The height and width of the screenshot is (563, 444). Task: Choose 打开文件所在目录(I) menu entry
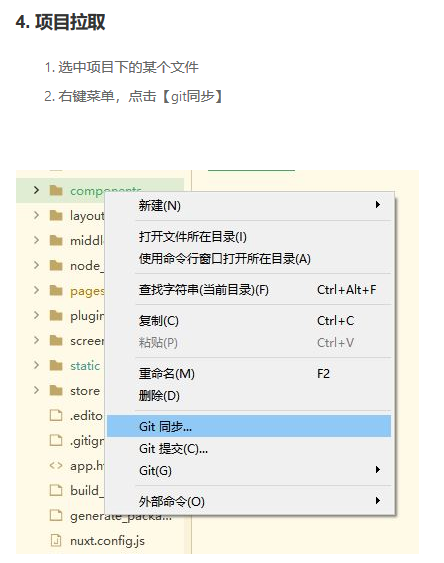(249, 237)
